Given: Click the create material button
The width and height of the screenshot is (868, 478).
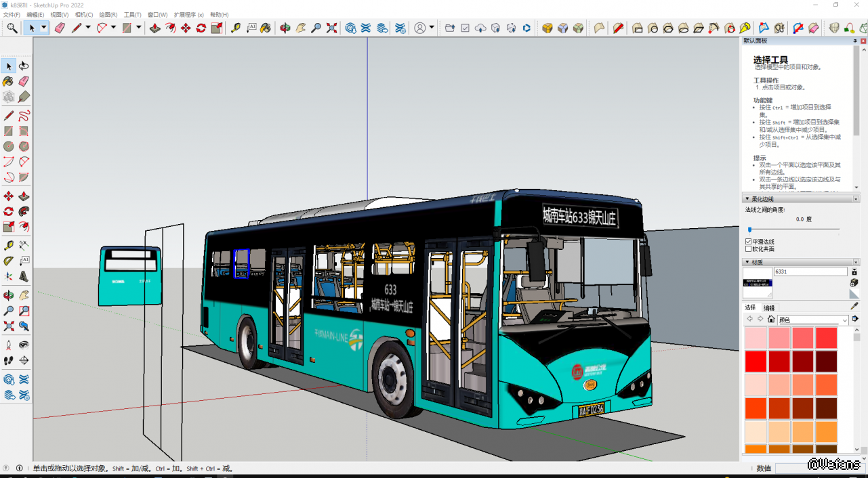Looking at the screenshot, I should pyautogui.click(x=854, y=282).
